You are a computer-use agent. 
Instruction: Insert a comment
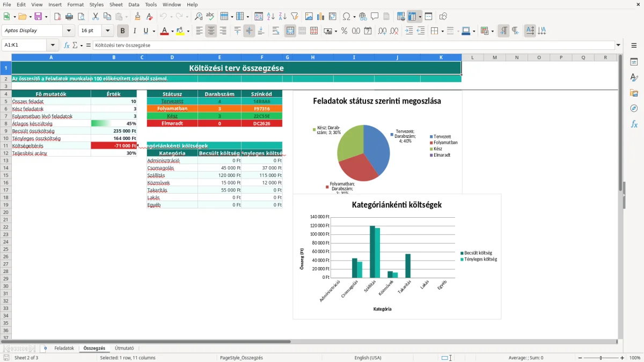click(x=375, y=17)
